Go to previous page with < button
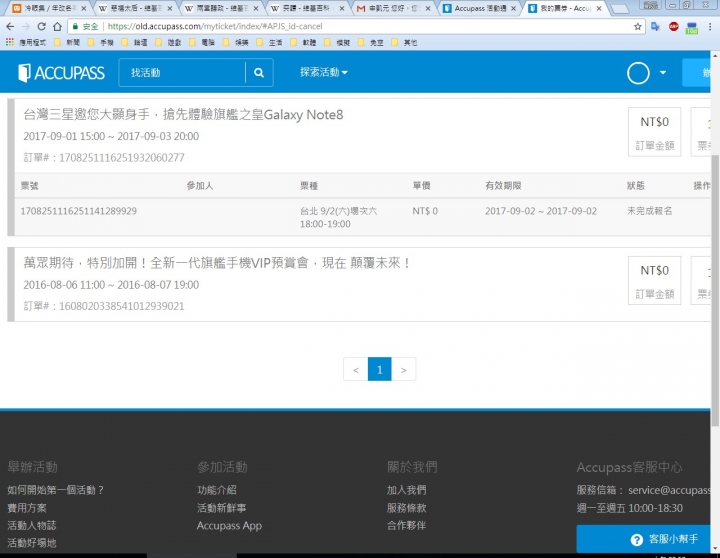The image size is (720, 558). (x=355, y=369)
